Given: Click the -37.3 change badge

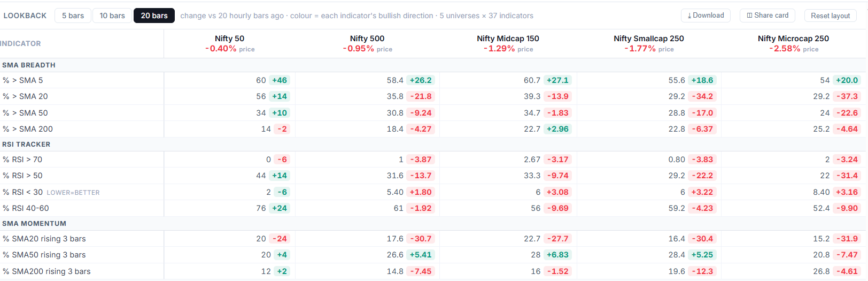Looking at the screenshot, I should [847, 96].
